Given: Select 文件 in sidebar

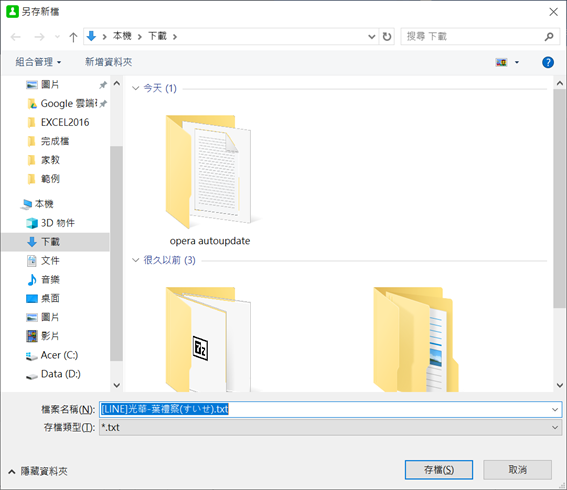Looking at the screenshot, I should click(x=50, y=260).
